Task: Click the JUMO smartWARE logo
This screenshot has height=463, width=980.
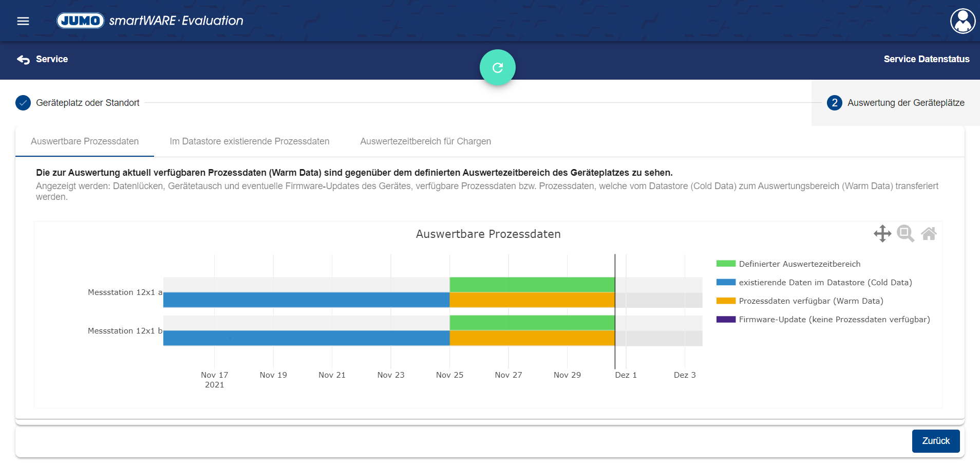Action: coord(149,21)
